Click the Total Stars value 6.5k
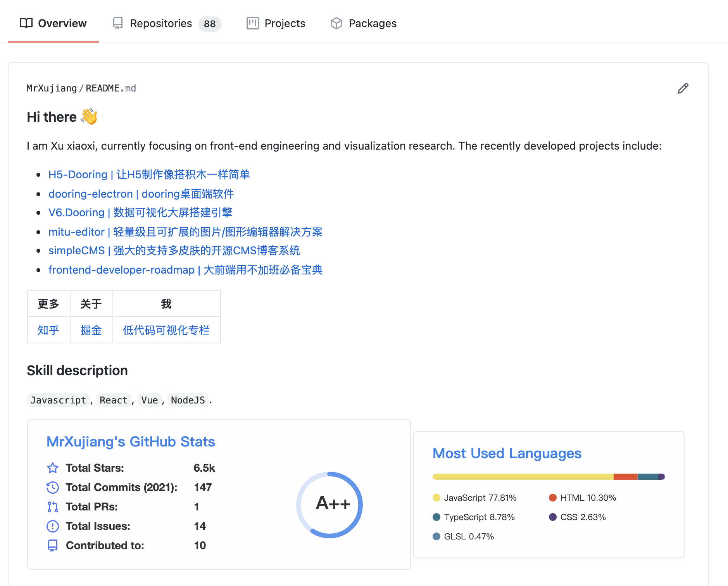Viewport: 728px width, 586px height. [204, 468]
